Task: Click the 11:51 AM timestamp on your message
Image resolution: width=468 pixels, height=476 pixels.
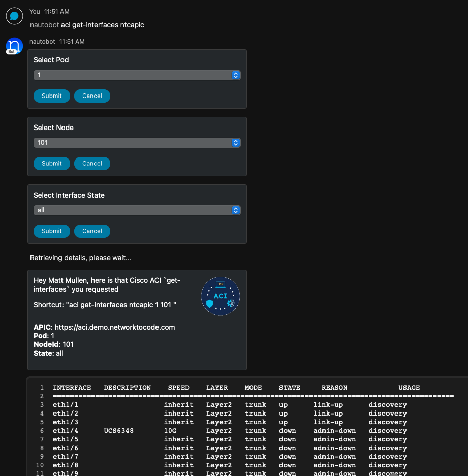Action: pyautogui.click(x=57, y=11)
